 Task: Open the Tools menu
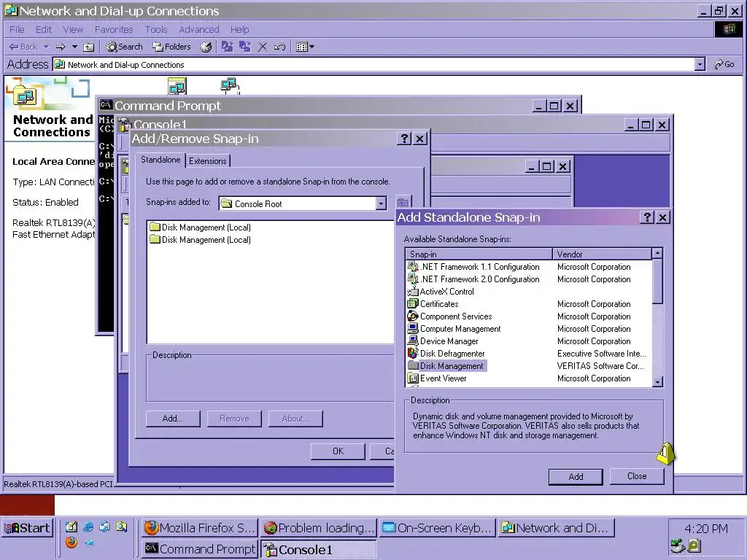tap(156, 29)
